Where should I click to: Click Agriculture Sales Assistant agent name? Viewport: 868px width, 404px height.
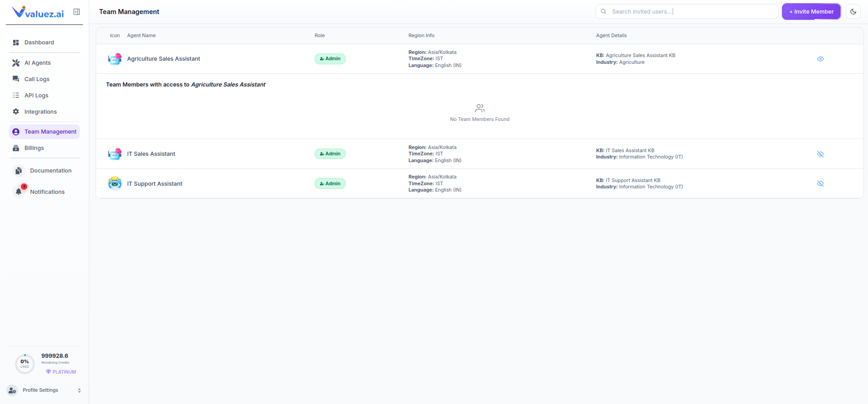pyautogui.click(x=164, y=59)
